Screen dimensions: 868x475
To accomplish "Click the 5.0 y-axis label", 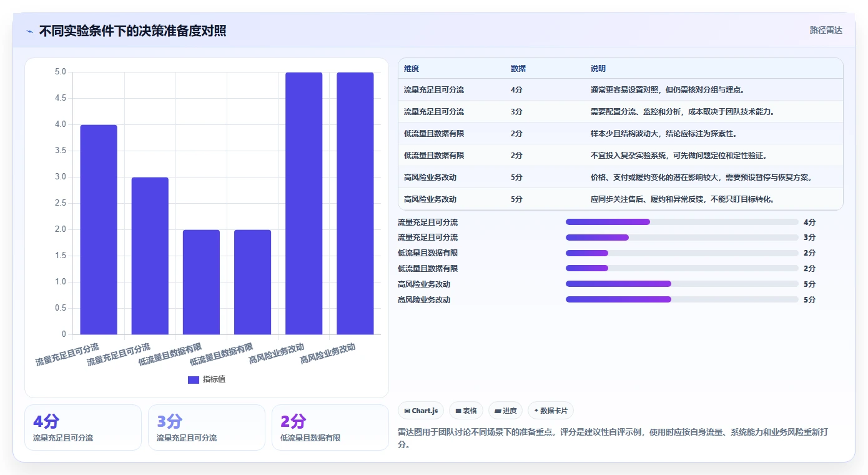I will coord(61,72).
